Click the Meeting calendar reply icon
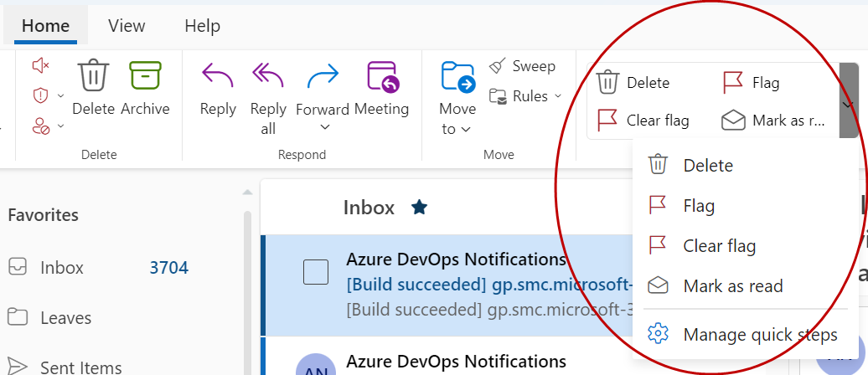 [383, 76]
